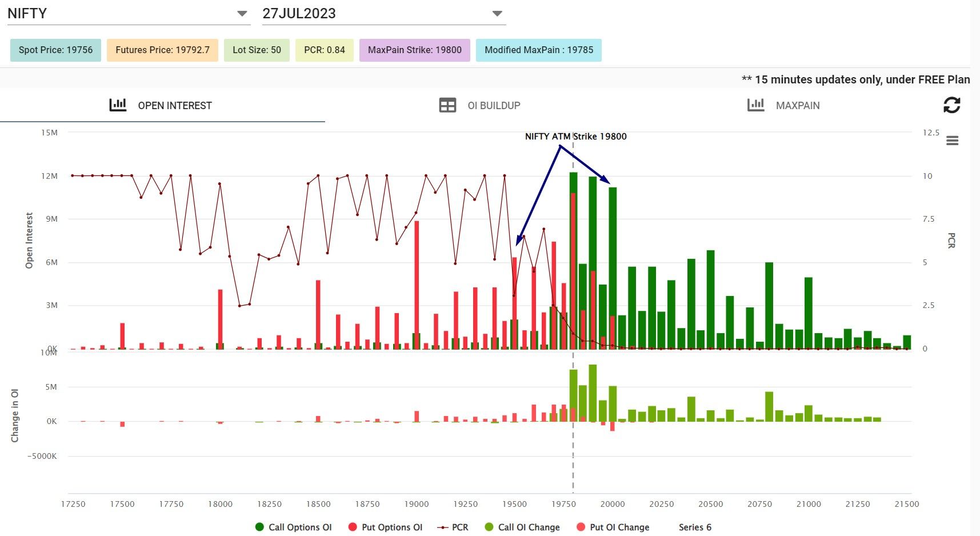Toggle the Put OI Change legend series
The image size is (980, 536).
[x=613, y=527]
